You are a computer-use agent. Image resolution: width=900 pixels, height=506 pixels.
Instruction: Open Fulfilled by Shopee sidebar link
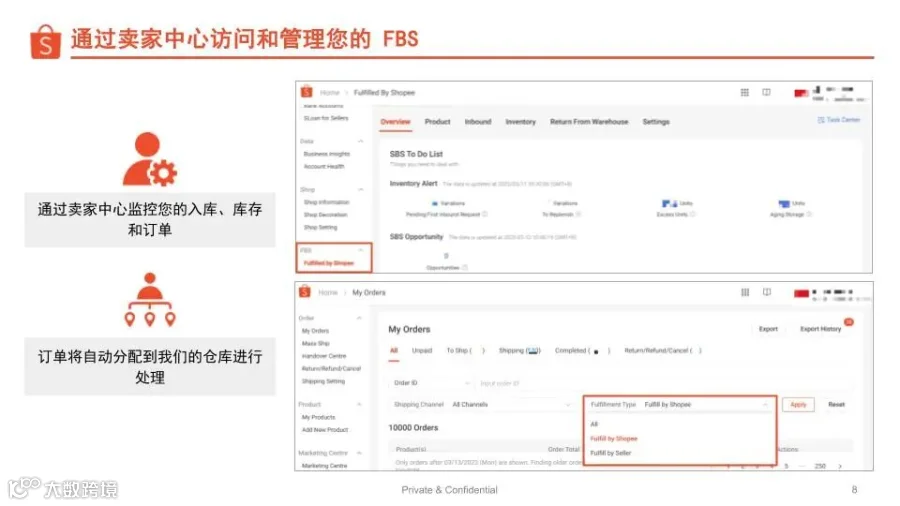328,263
